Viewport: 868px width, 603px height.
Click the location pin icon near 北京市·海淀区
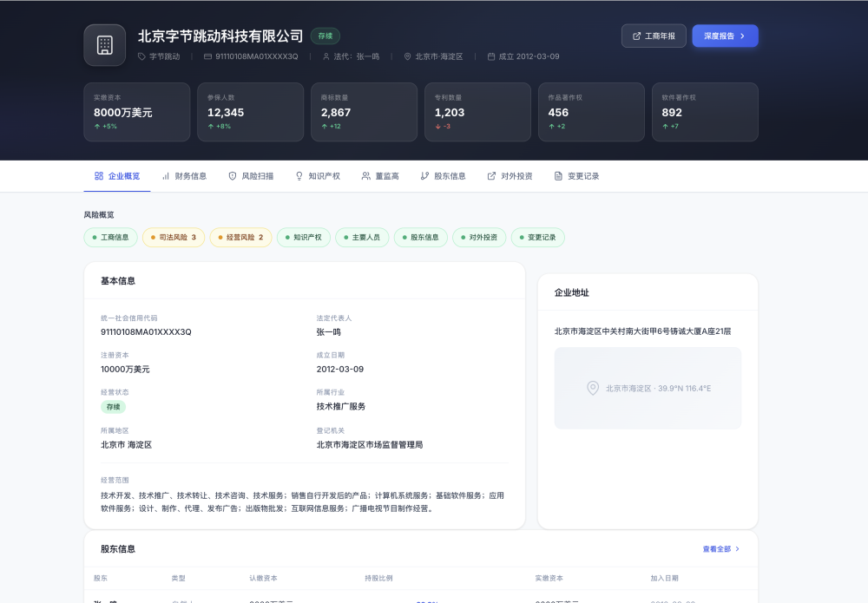407,56
